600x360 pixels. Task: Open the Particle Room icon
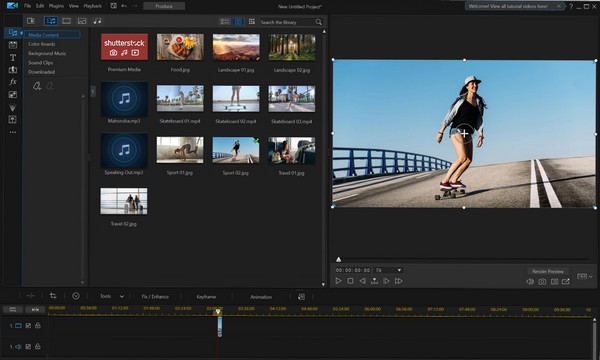point(13,107)
